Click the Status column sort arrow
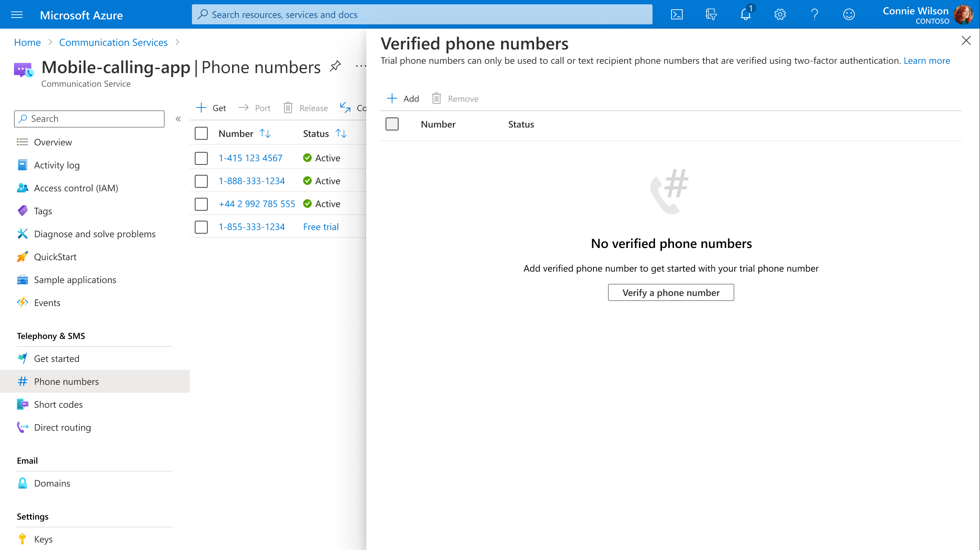Viewport: 980px width, 550px height. pyautogui.click(x=341, y=133)
